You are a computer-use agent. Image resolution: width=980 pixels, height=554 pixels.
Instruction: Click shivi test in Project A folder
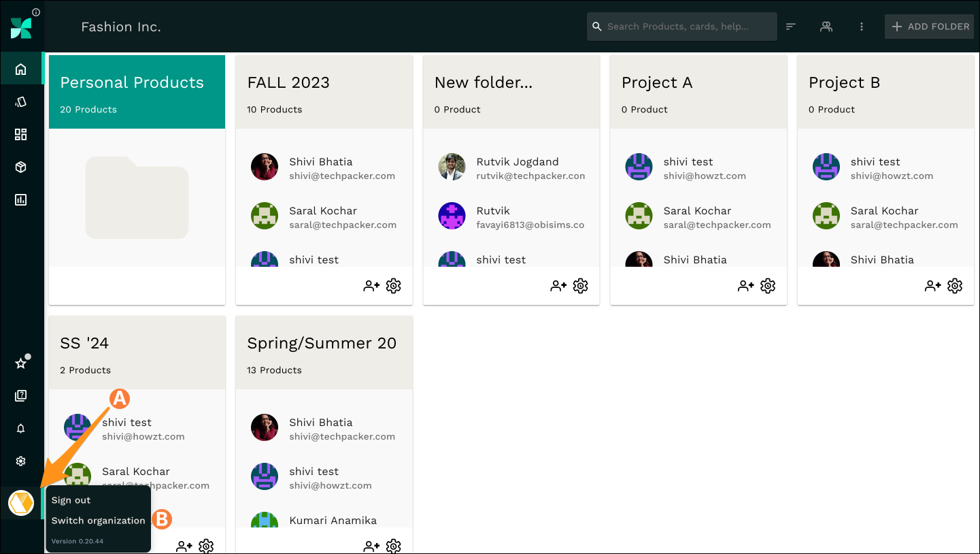[x=688, y=162]
